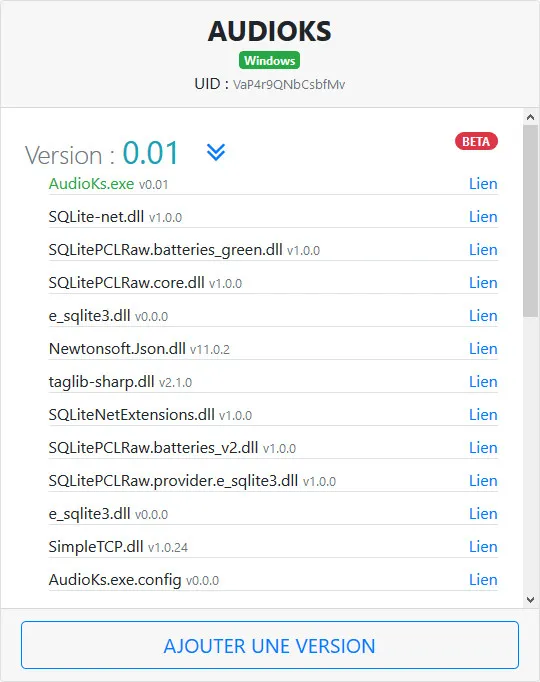This screenshot has width=540, height=682.
Task: Select the green AudioKs.exe file name
Action: [x=91, y=184]
